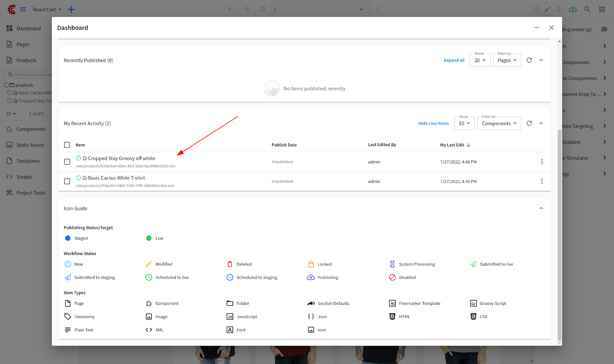Open the Filter by Components dropdown
The height and width of the screenshot is (364, 614).
click(x=499, y=124)
